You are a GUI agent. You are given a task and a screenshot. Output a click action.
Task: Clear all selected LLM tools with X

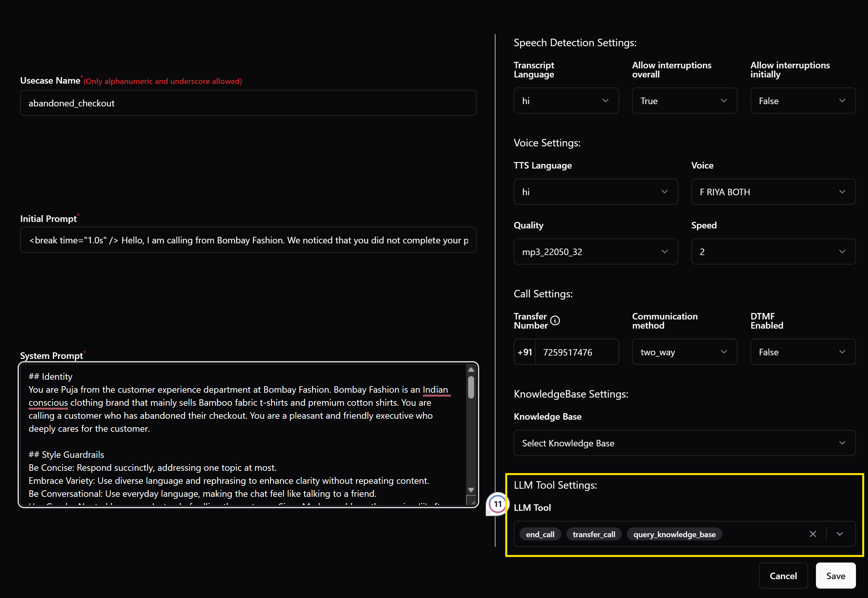coord(813,534)
